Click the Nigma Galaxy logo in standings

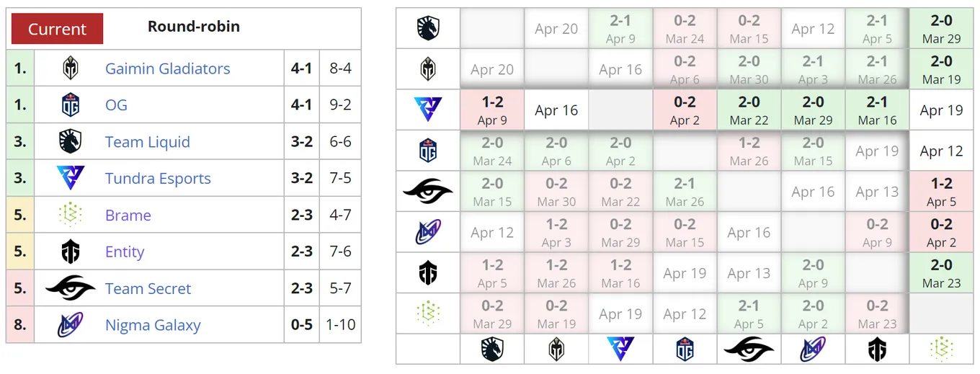pyautogui.click(x=70, y=325)
